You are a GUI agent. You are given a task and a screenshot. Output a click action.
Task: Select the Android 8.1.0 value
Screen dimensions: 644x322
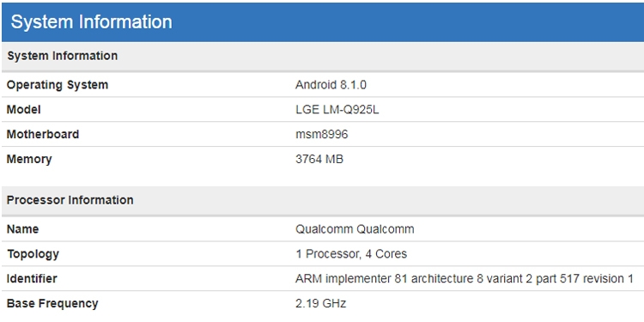pos(331,85)
